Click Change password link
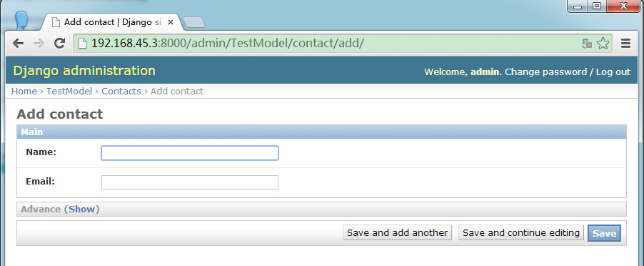 545,72
